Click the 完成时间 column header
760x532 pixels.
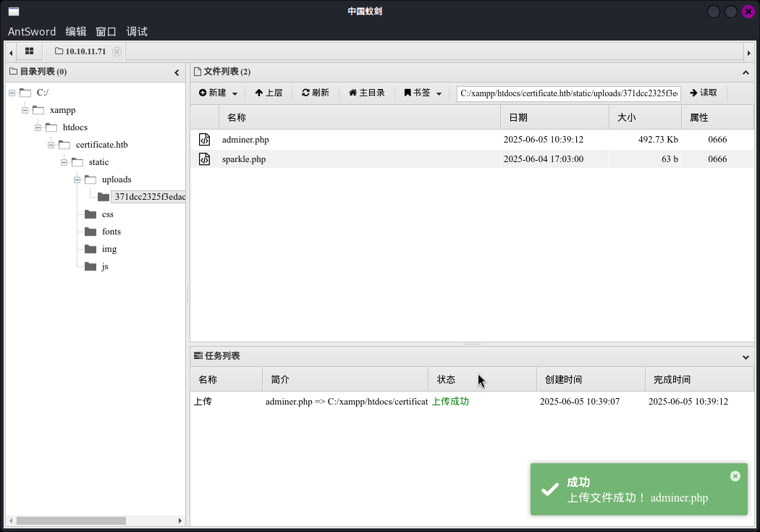699,379
